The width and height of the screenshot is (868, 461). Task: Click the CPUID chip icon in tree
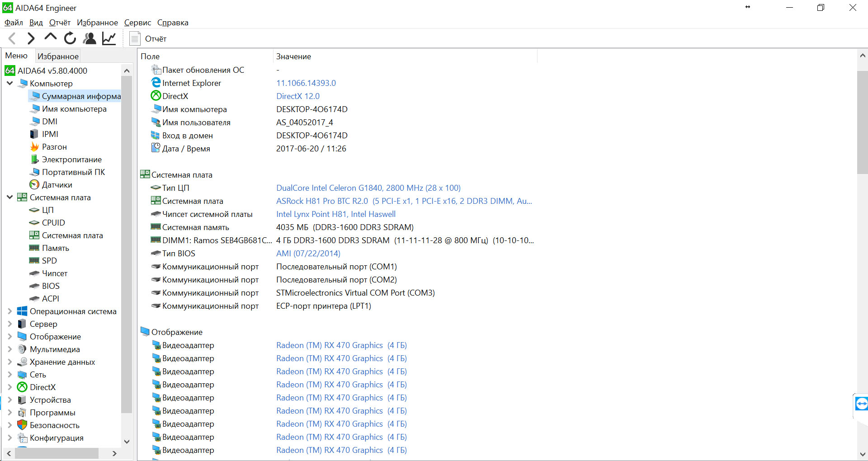coord(34,222)
